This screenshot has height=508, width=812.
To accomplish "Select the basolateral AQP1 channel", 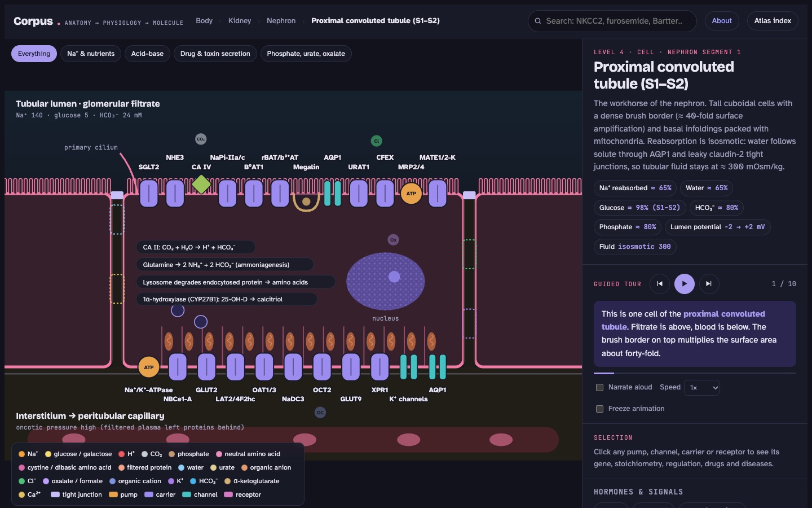I will (x=438, y=367).
